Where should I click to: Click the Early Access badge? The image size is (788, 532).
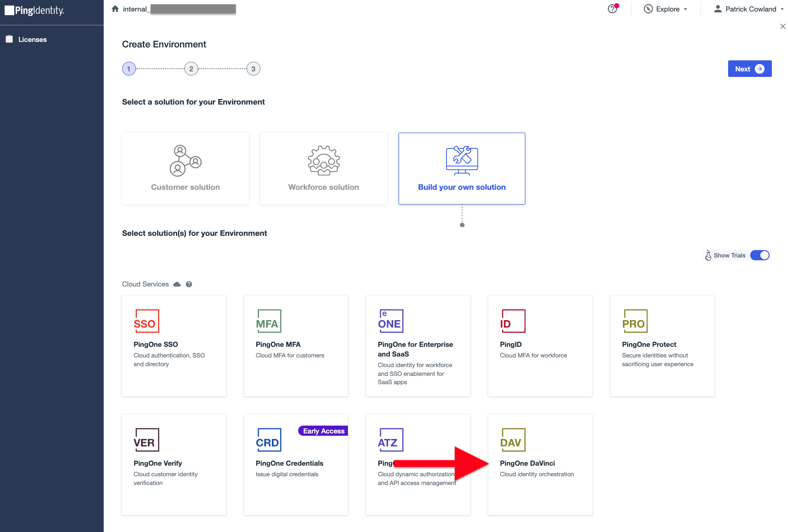(323, 431)
